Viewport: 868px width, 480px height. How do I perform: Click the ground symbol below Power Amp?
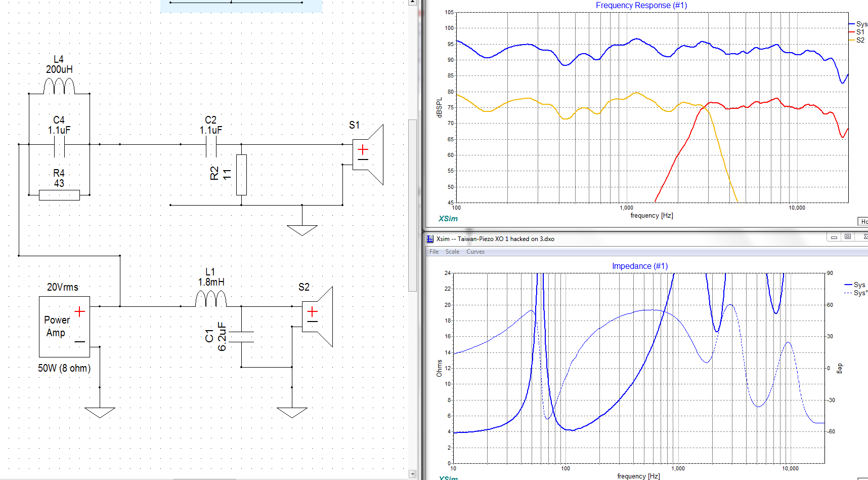pos(100,413)
